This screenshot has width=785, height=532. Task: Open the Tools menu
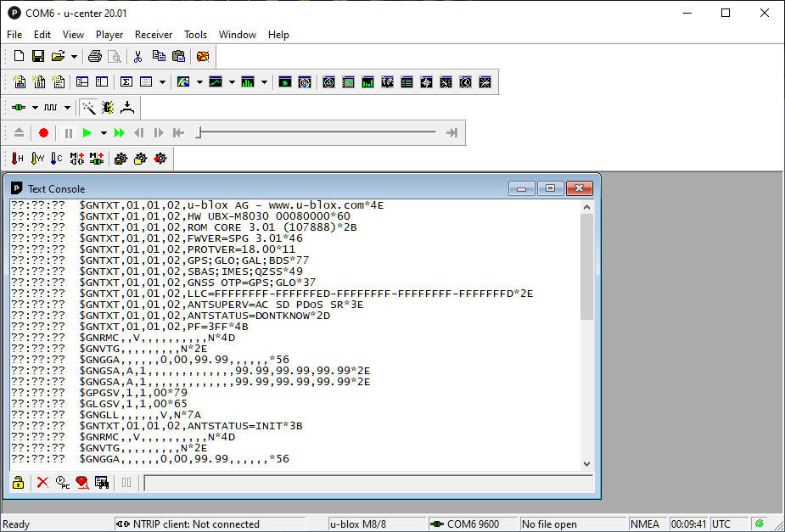coord(195,35)
